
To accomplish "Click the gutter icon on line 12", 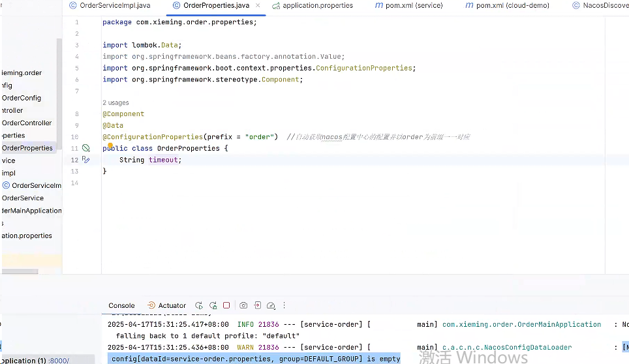I will click(x=86, y=160).
